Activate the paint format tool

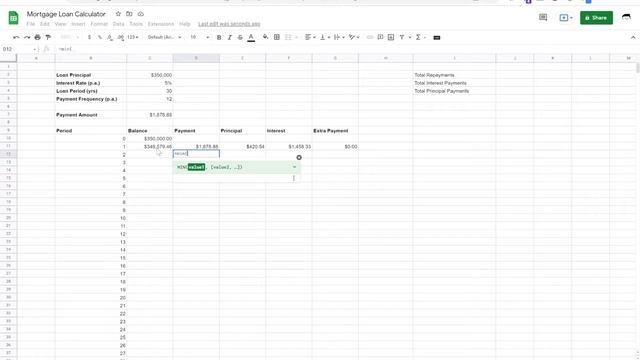coord(48,37)
